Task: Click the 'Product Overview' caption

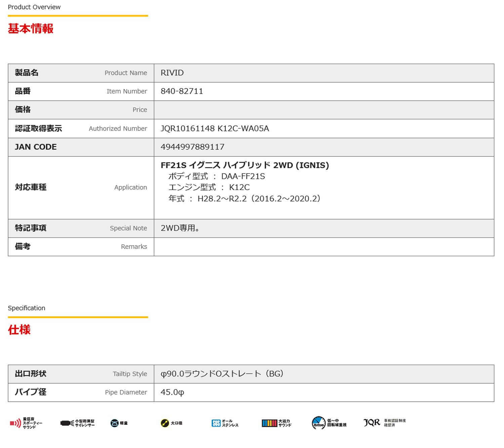Action: 34,7
